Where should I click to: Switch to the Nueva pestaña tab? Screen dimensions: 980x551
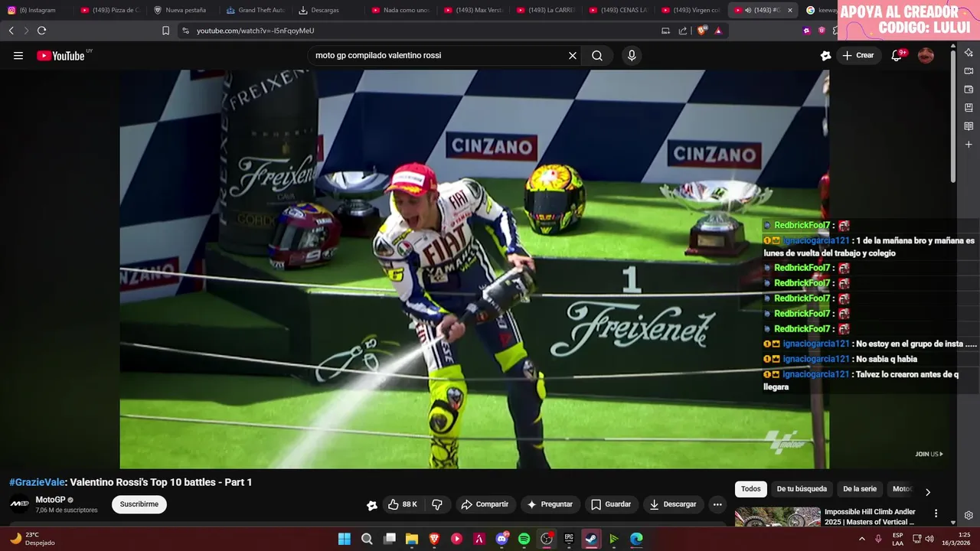click(184, 10)
